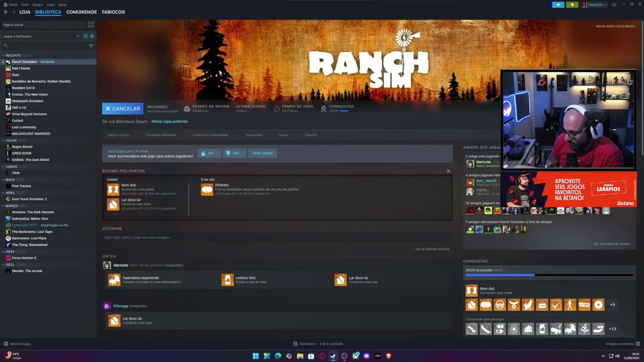644x362 pixels.
Task: Open the Pintinho achievement icon
Action: pos(207,189)
